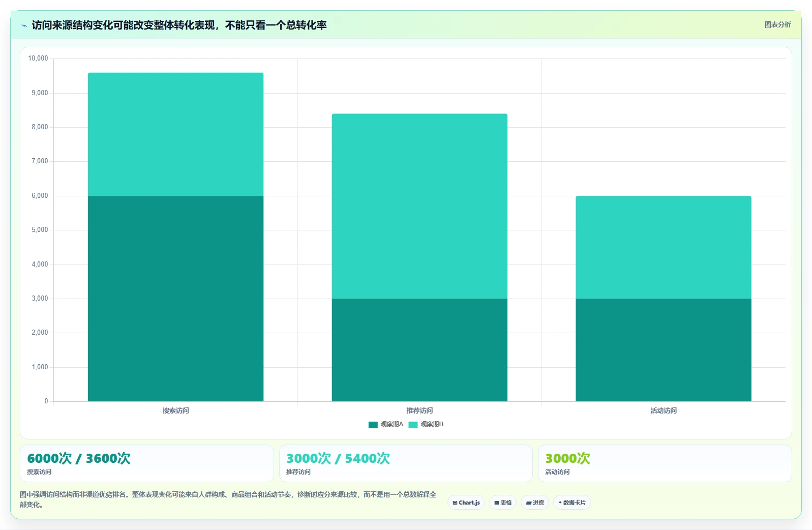Image resolution: width=812 pixels, height=530 pixels.
Task: Click the 8,000 y-axis tick label
Action: pos(40,127)
